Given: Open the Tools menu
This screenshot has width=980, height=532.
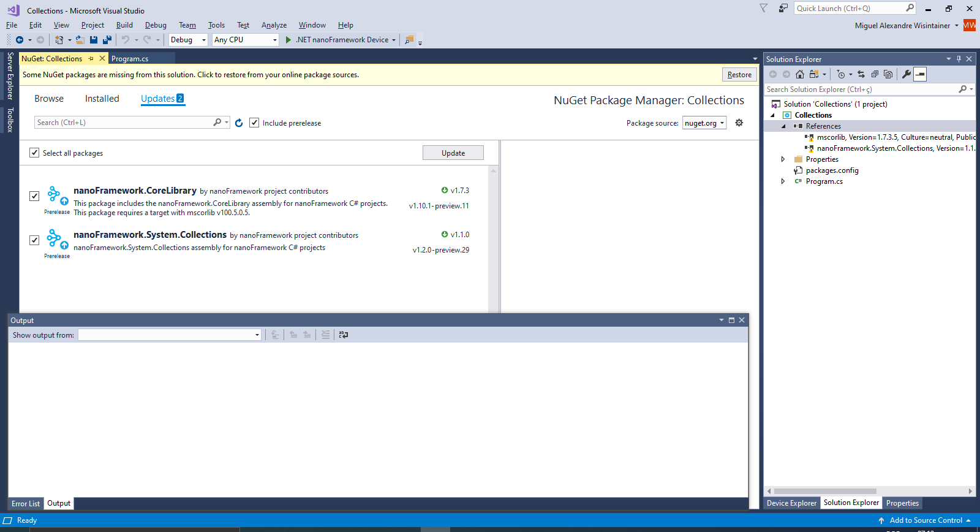Looking at the screenshot, I should pyautogui.click(x=216, y=25).
